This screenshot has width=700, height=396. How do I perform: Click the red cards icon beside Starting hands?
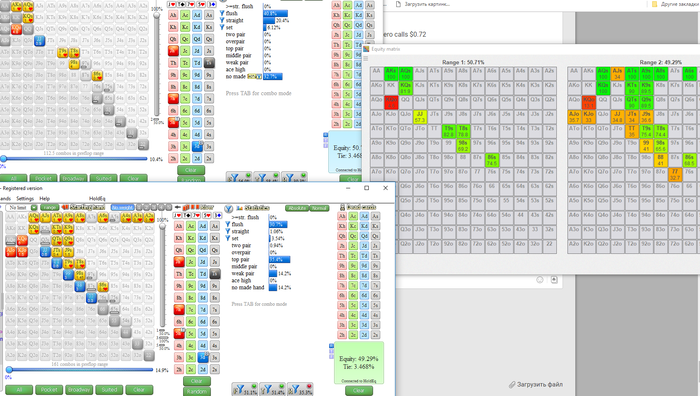coord(65,207)
